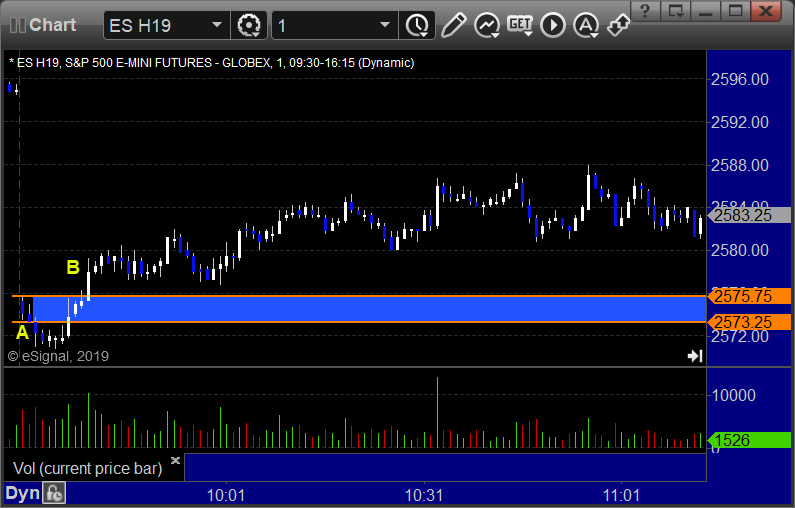
Task: Select the 10000 volume axis label
Action: point(733,395)
